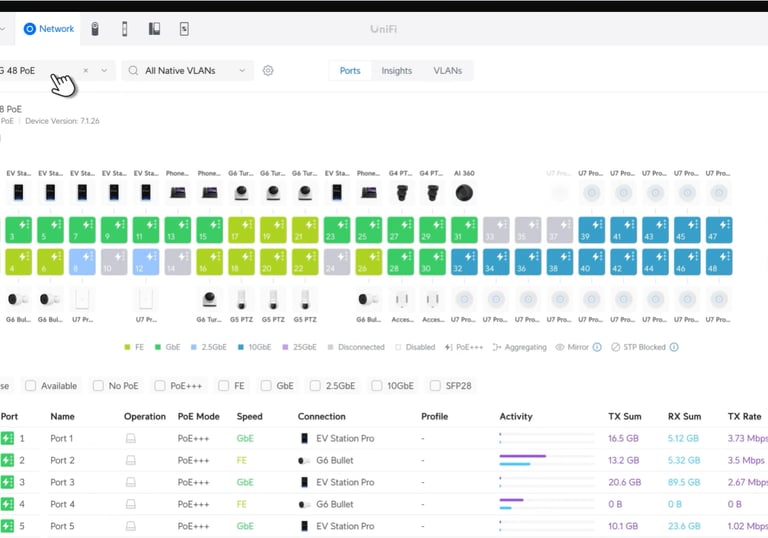Select port 48 in the switch diagram
The height and width of the screenshot is (538, 768).
pos(719,262)
